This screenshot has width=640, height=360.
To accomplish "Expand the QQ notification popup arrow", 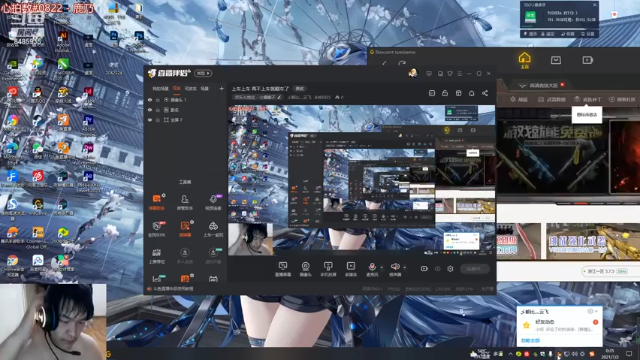I will click(x=596, y=311).
